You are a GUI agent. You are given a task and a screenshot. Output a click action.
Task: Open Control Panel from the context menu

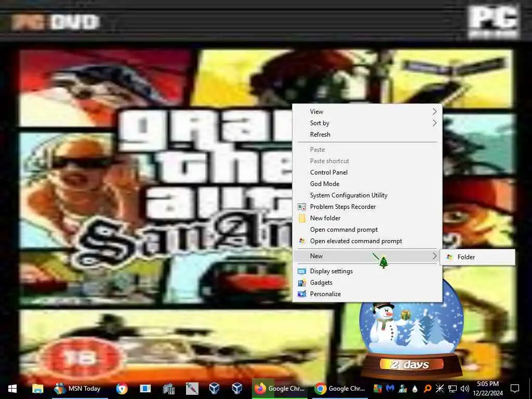(x=367, y=172)
